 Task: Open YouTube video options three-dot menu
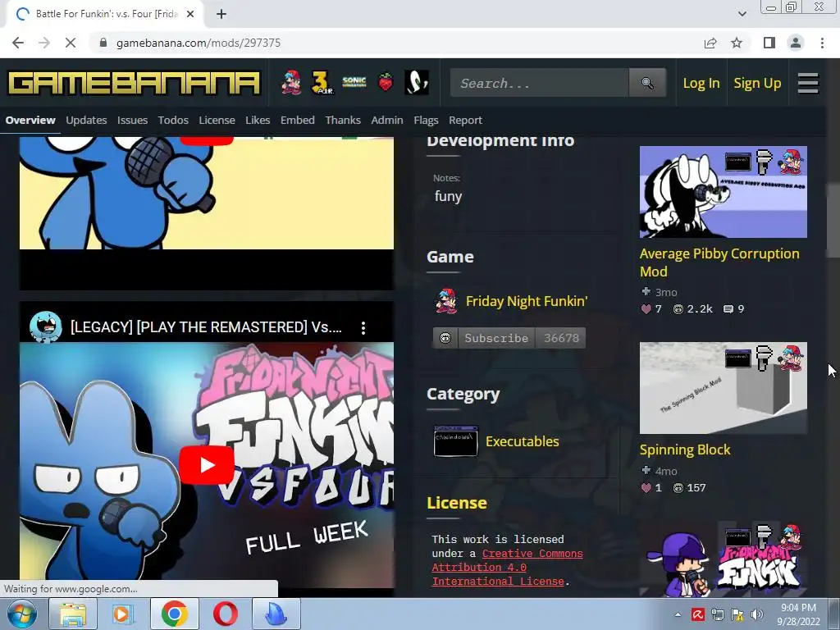[x=363, y=328]
